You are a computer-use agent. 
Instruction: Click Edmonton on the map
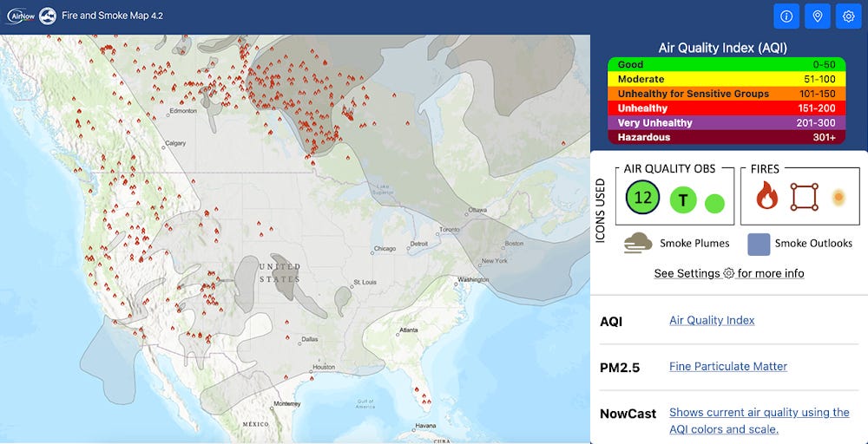pyautogui.click(x=183, y=111)
